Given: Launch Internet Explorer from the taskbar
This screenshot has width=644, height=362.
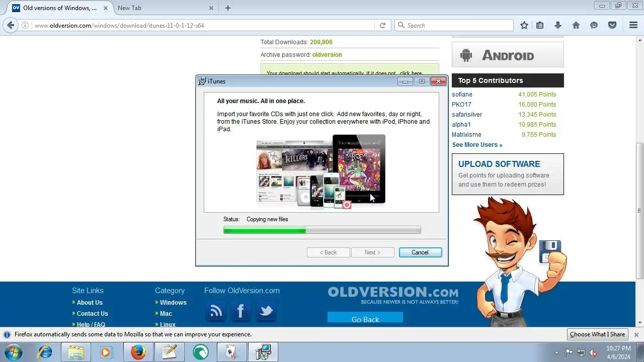Looking at the screenshot, I should click(x=45, y=352).
